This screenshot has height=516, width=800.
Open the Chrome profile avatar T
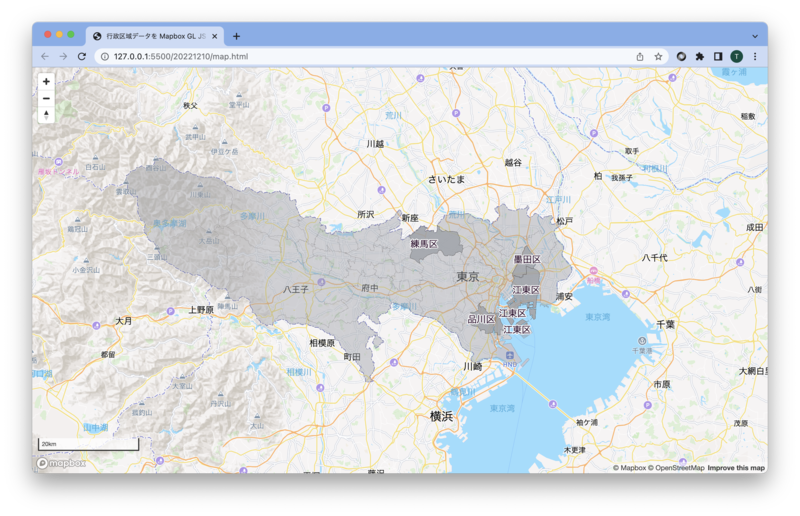pyautogui.click(x=736, y=57)
